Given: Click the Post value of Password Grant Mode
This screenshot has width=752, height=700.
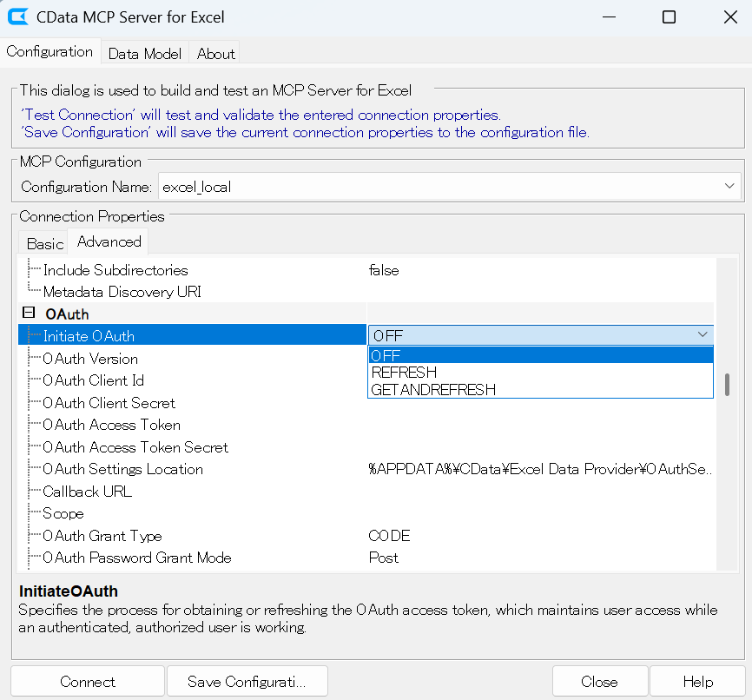Looking at the screenshot, I should click(383, 558).
